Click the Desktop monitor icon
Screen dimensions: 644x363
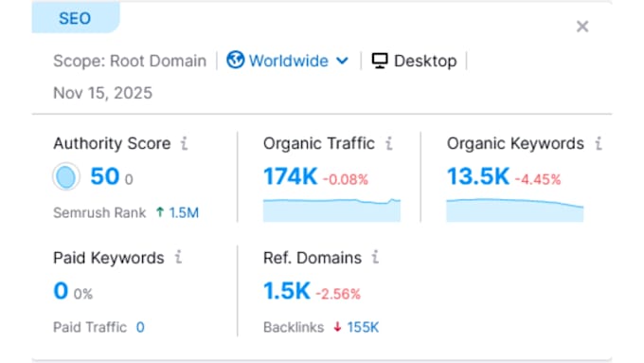coord(380,61)
